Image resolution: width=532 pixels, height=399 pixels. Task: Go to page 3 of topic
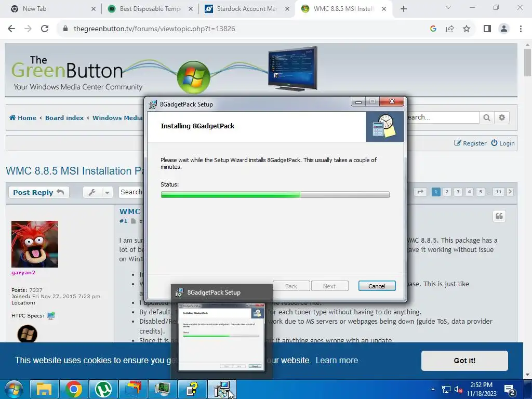458,192
